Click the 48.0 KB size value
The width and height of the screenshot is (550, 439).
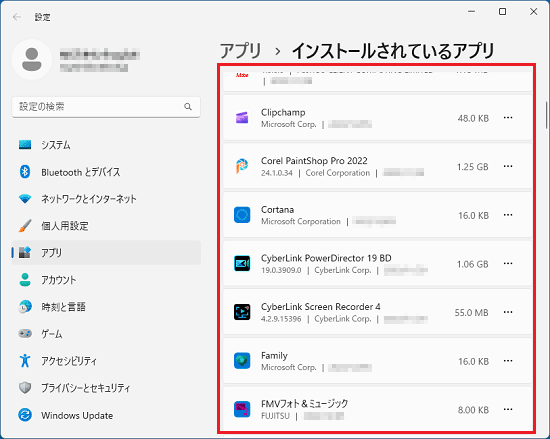[473, 119]
